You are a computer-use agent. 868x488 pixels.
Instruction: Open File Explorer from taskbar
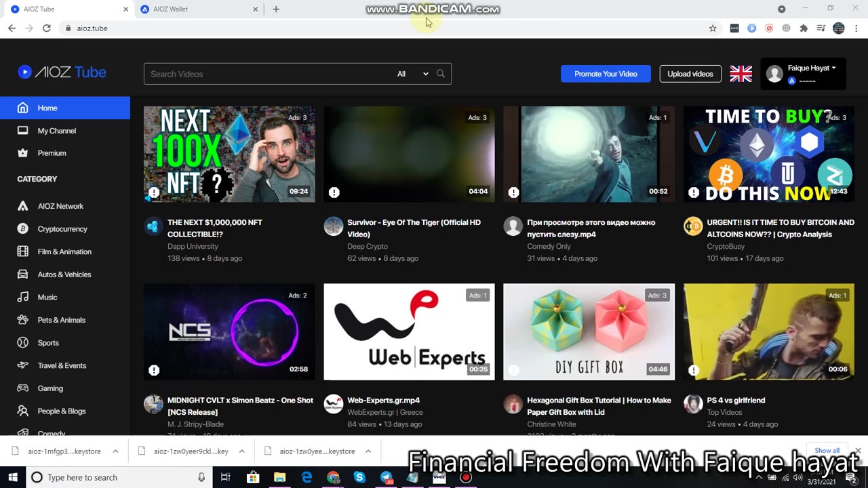click(x=279, y=477)
